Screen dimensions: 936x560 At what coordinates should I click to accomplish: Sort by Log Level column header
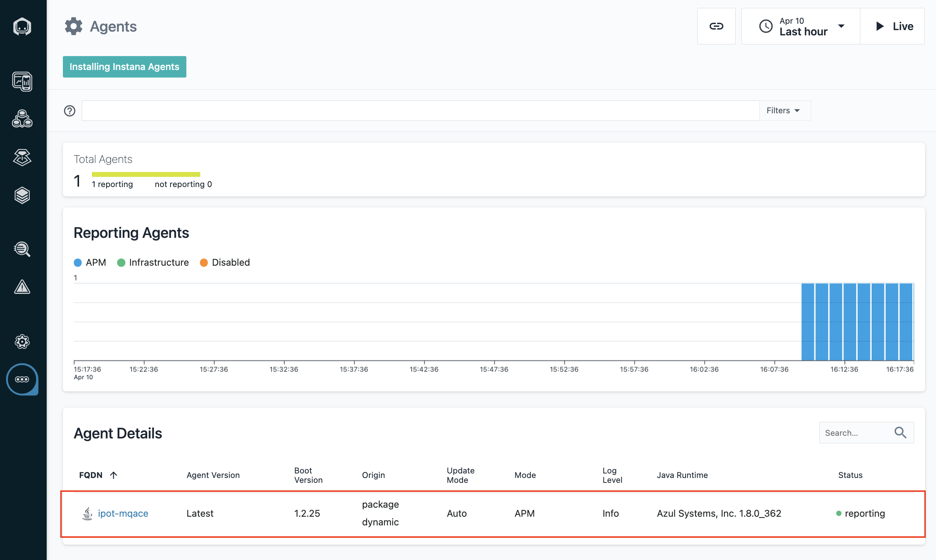tap(612, 475)
